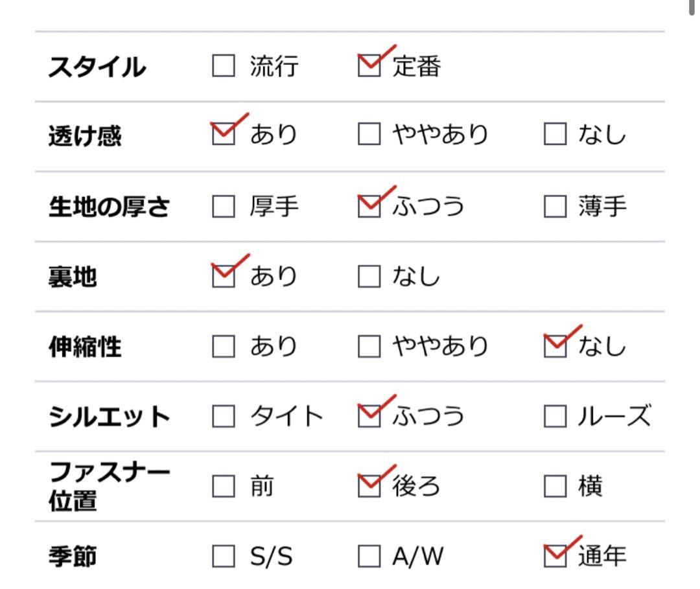Uncheck 裏地 あり checkbox

point(223,276)
